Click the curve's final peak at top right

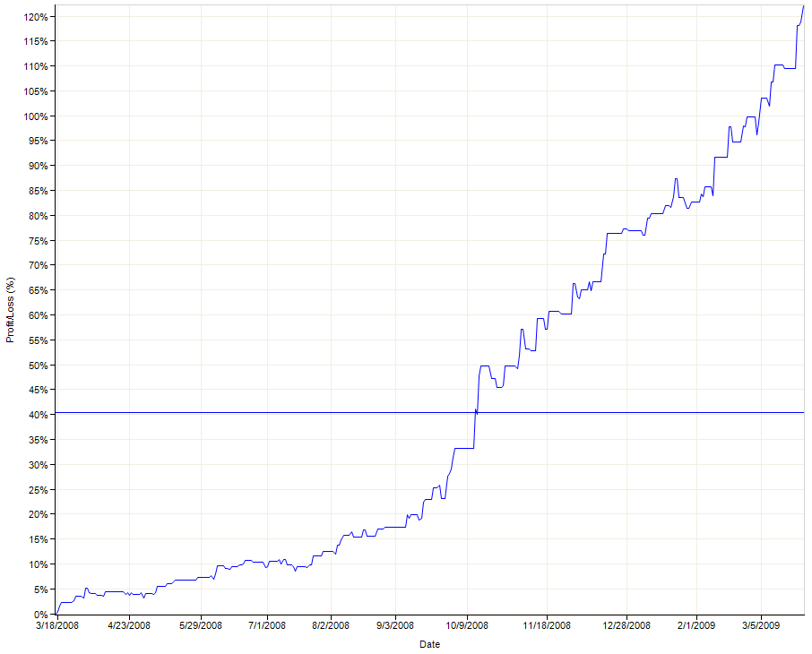click(803, 6)
